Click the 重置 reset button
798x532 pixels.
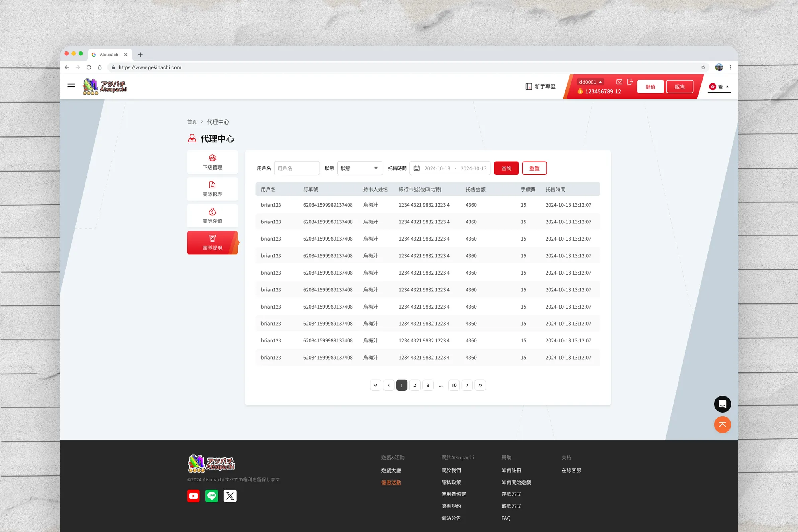click(x=535, y=168)
